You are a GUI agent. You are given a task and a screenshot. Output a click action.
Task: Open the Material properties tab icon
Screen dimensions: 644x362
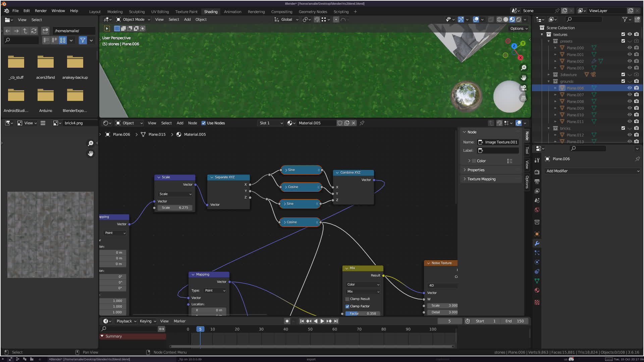pos(537,290)
